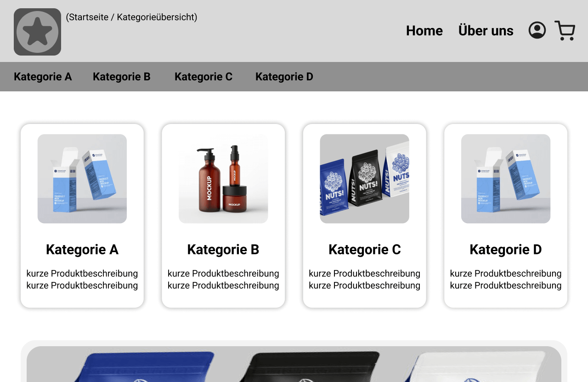Screen dimensions: 588x382
Task: Click the Kategorie A card heading
Action: click(82, 250)
